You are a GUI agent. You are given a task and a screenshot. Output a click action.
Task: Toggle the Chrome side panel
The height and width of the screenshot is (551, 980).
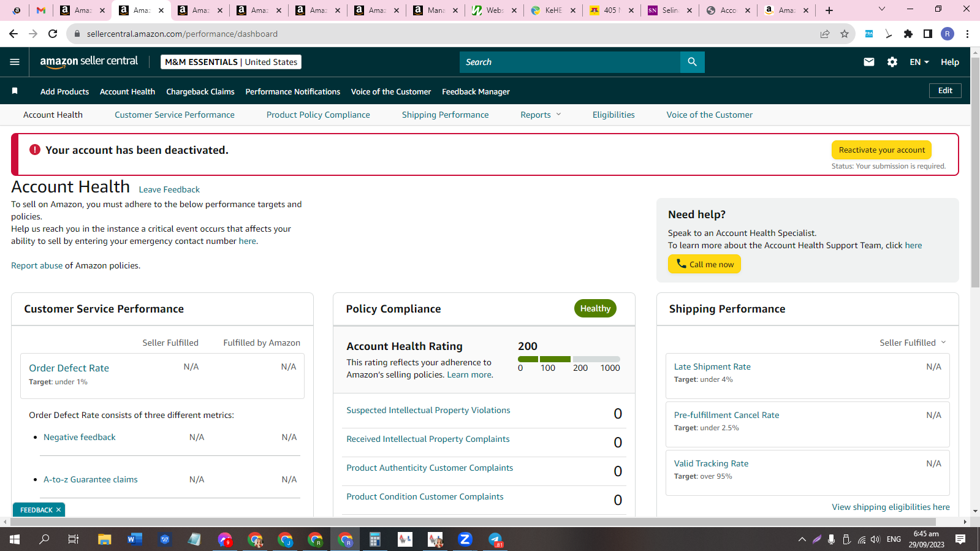(928, 34)
